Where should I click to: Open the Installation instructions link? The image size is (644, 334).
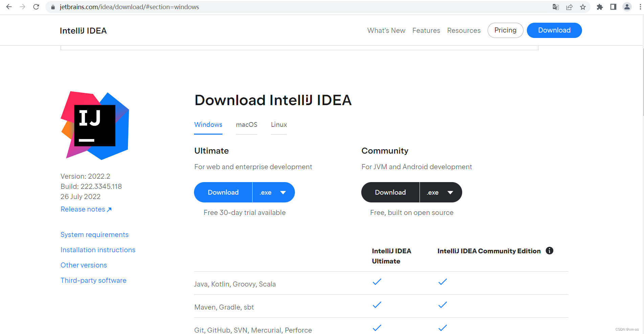pyautogui.click(x=98, y=250)
